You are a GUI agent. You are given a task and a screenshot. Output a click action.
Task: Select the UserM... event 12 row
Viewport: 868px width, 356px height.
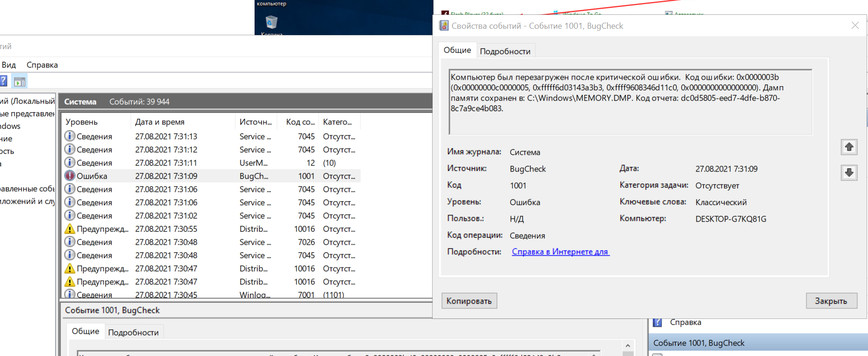(211, 163)
